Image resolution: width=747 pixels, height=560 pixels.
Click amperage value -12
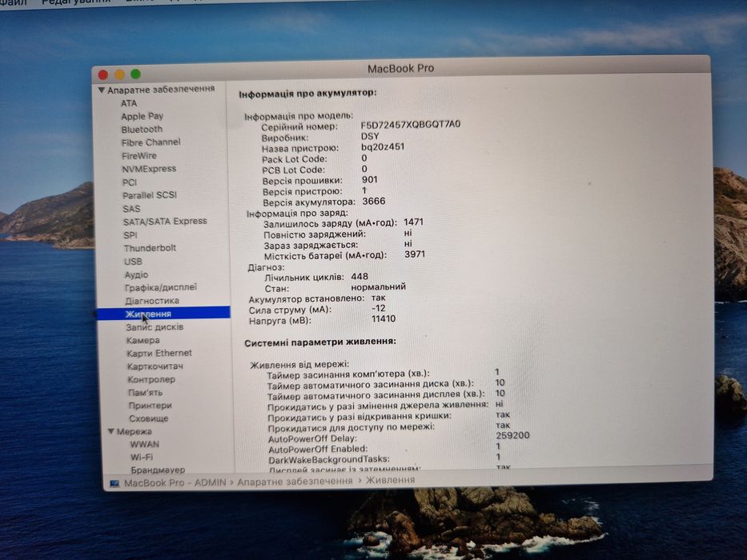click(378, 308)
